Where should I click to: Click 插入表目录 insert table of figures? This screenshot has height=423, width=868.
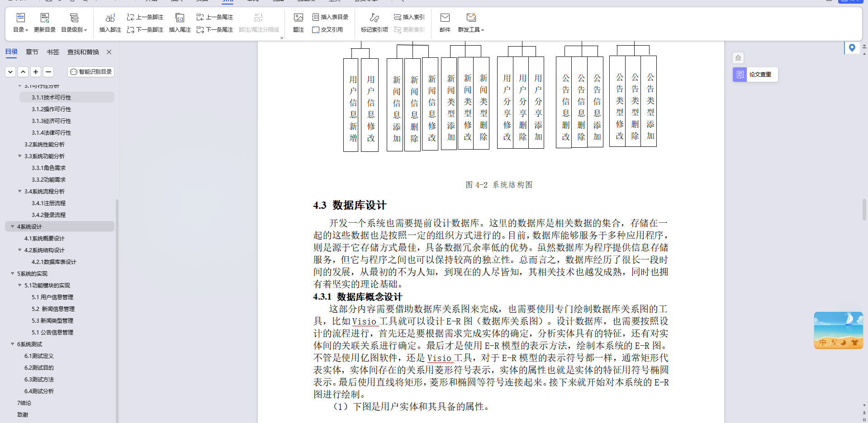tap(330, 17)
